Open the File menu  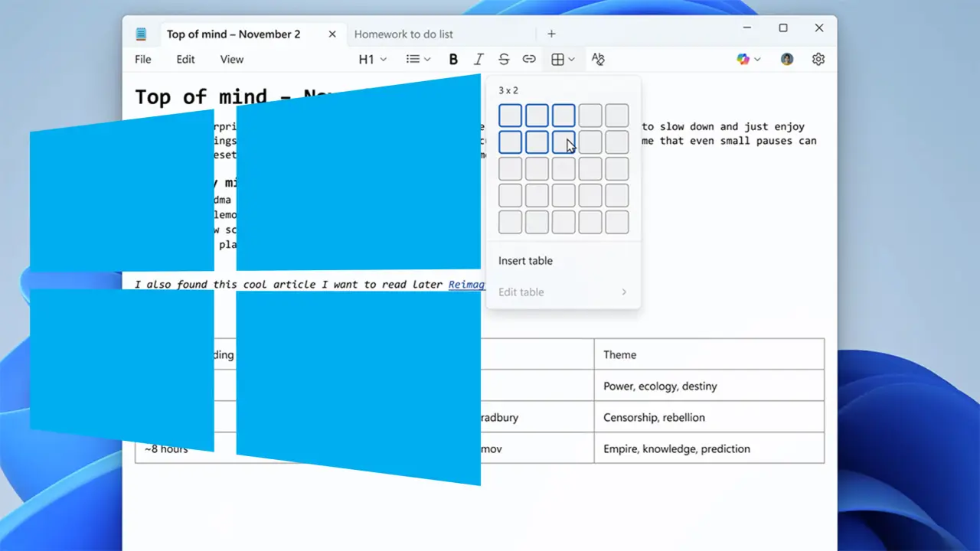(x=143, y=59)
